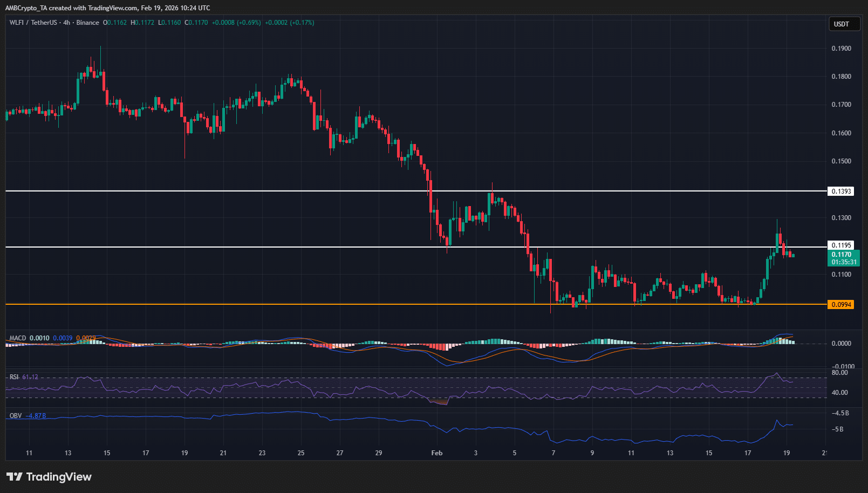Image resolution: width=868 pixels, height=493 pixels.
Task: Open the 4h timeframe selector
Action: pyautogui.click(x=66, y=23)
